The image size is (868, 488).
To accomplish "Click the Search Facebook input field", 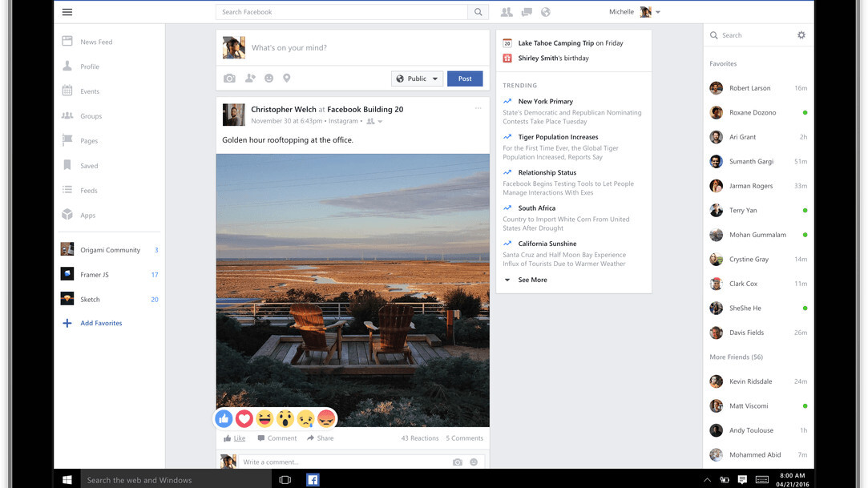I will [x=341, y=12].
